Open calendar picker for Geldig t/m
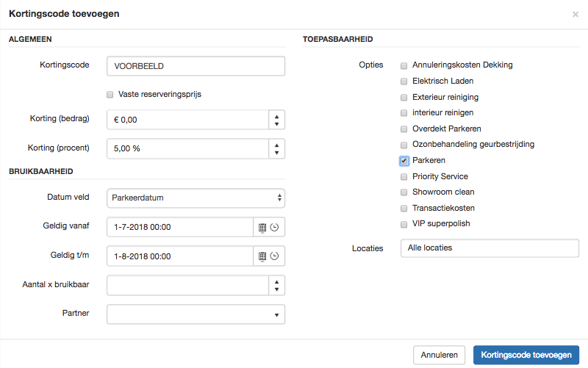The width and height of the screenshot is (588, 368). point(262,256)
